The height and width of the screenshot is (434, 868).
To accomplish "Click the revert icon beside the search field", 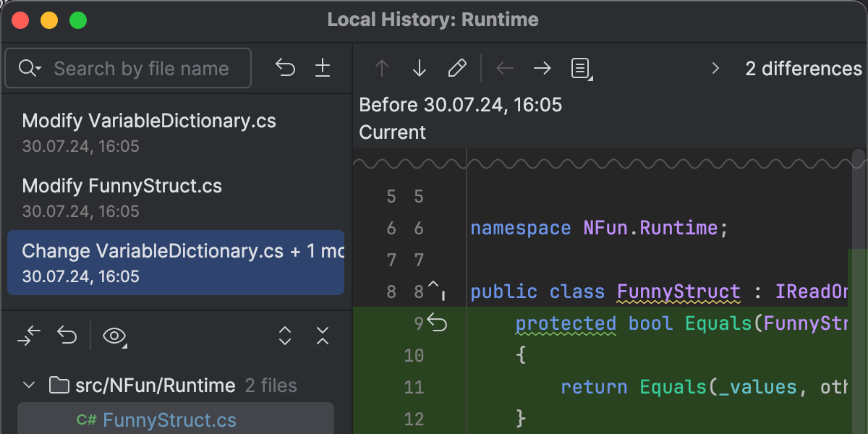I will 285,68.
